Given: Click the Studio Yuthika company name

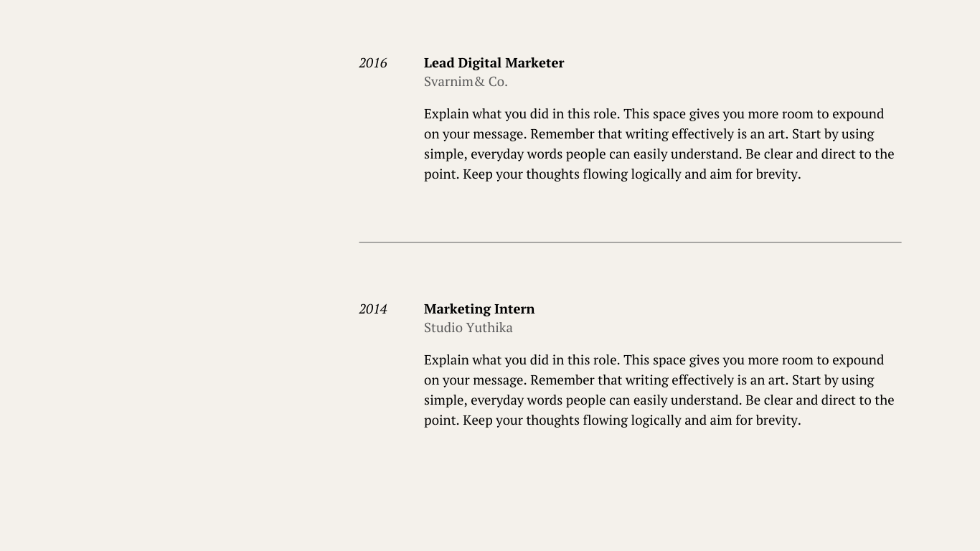Looking at the screenshot, I should (468, 328).
